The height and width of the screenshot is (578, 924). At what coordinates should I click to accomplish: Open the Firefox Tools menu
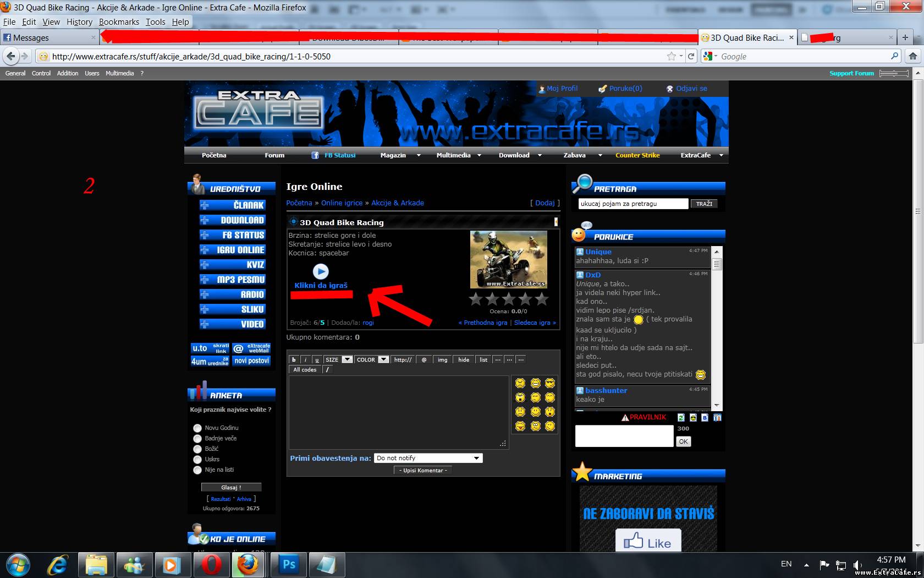point(155,22)
